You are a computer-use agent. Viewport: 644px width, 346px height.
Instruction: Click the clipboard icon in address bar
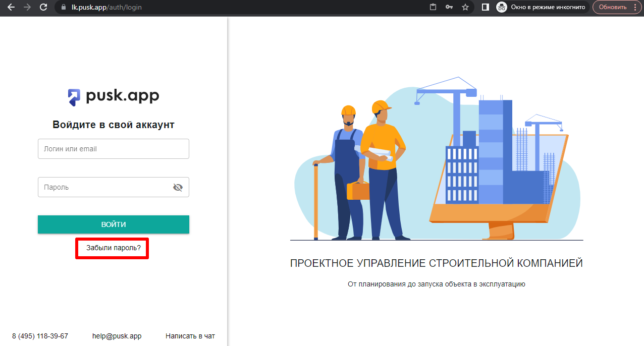click(433, 7)
